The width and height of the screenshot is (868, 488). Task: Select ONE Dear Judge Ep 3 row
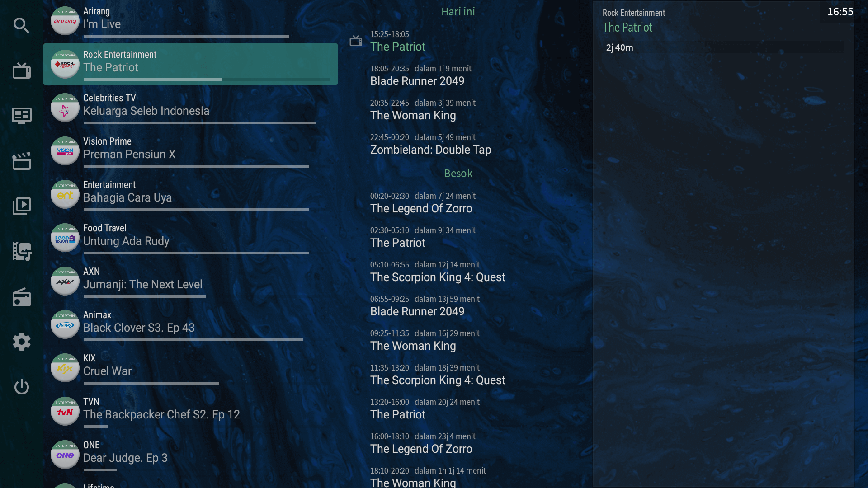(x=190, y=455)
